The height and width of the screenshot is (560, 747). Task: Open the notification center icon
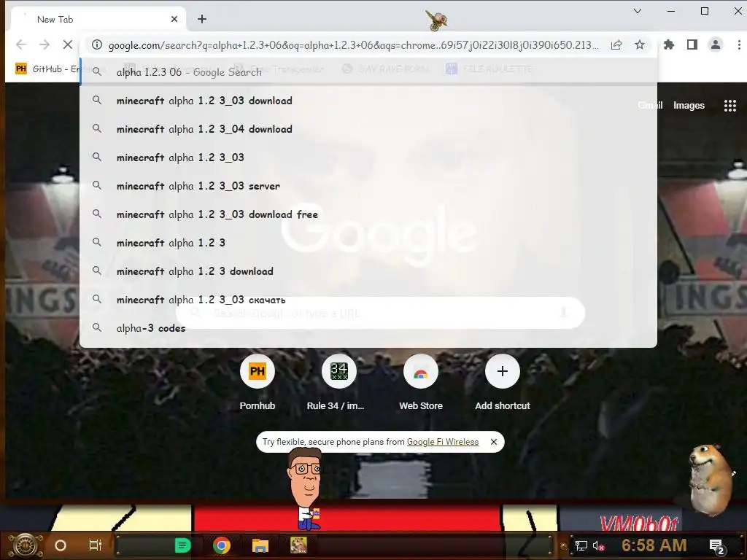(717, 546)
